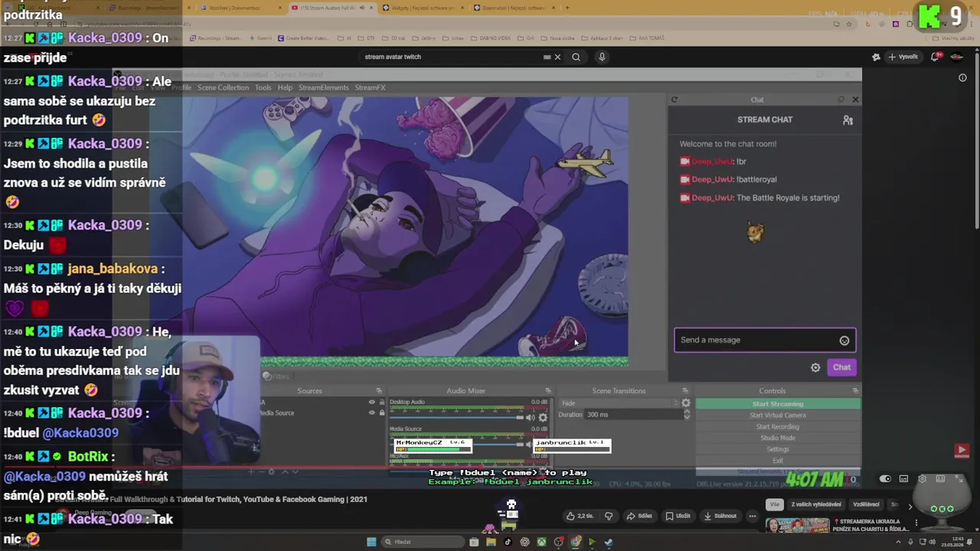Toggle lock icon on first source row
The width and height of the screenshot is (980, 551).
(381, 402)
